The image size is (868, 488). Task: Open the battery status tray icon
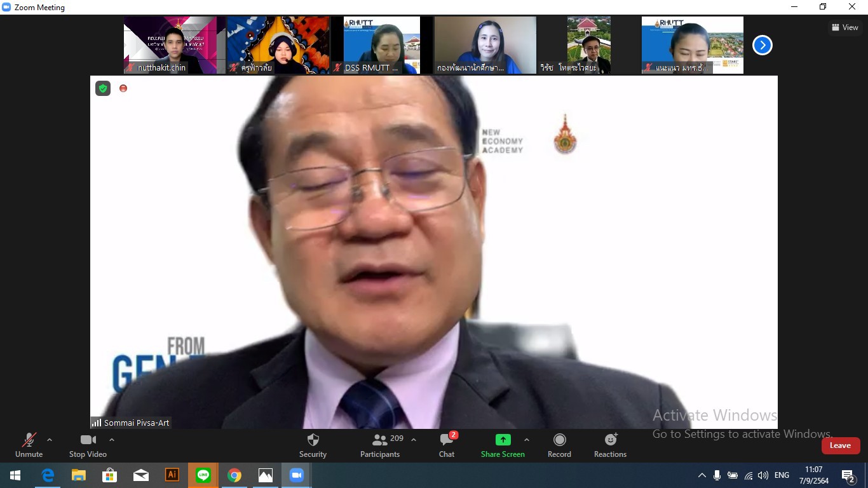tap(733, 475)
